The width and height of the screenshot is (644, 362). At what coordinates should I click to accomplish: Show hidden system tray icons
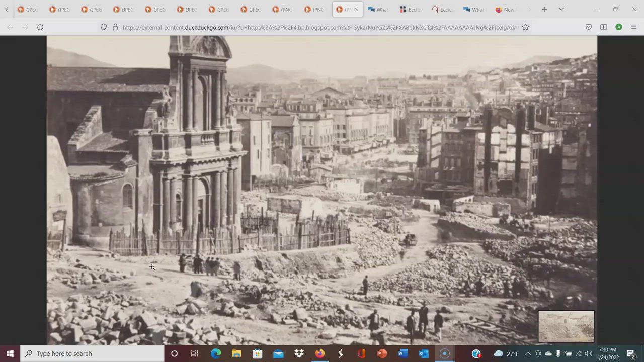coord(528,353)
